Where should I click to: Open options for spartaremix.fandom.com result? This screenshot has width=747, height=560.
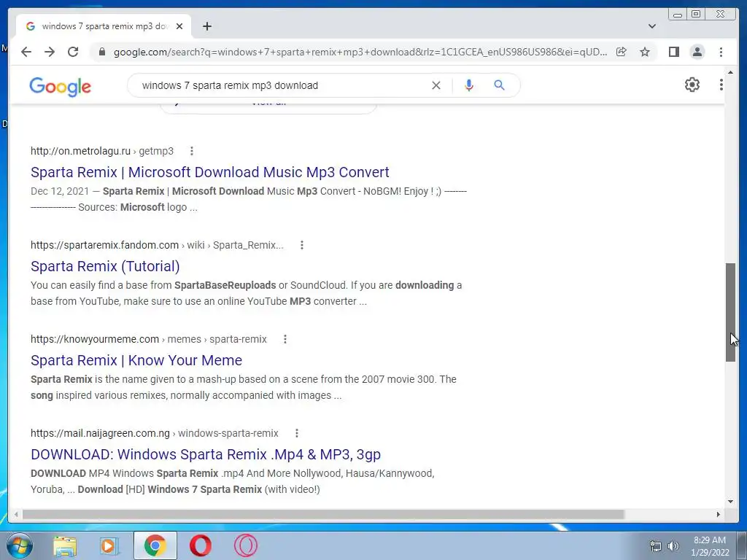(301, 245)
